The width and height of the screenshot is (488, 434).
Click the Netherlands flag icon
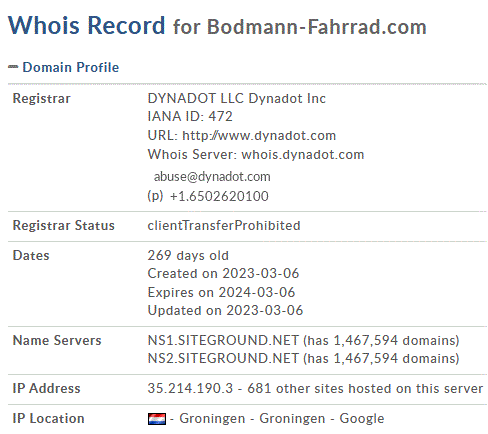[x=157, y=419]
